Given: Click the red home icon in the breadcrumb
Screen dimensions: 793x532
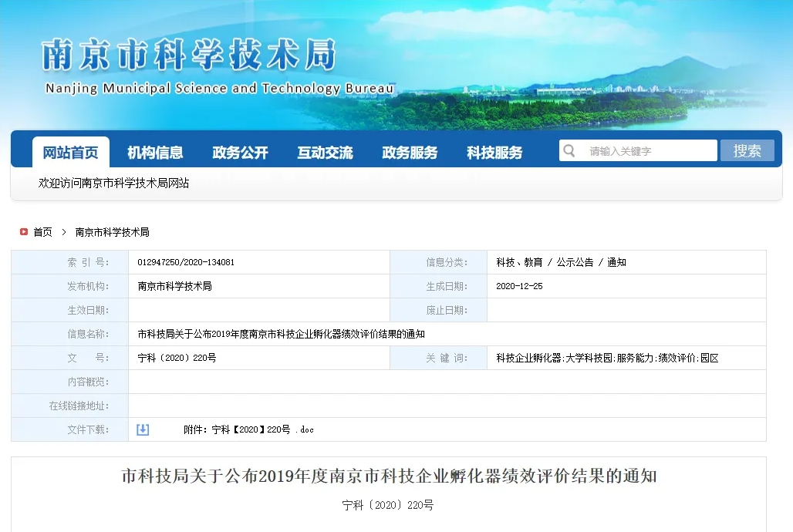Looking at the screenshot, I should tap(24, 232).
